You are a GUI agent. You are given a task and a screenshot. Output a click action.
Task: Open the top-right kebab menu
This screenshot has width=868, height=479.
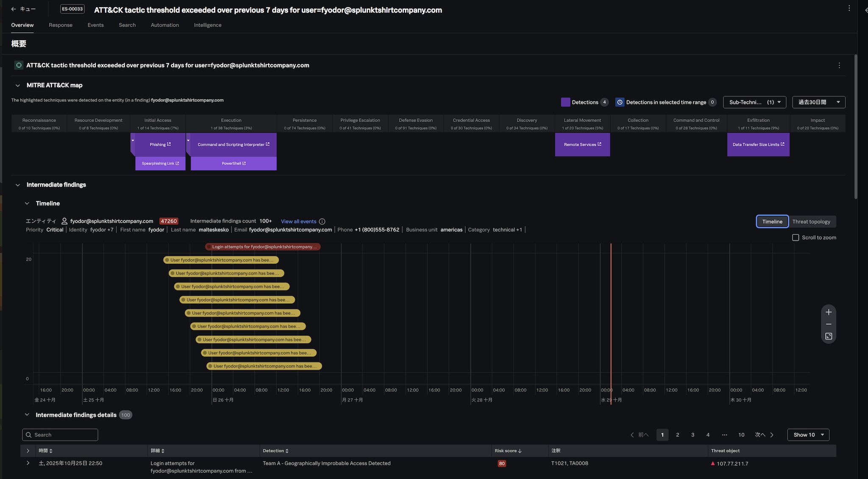[849, 8]
